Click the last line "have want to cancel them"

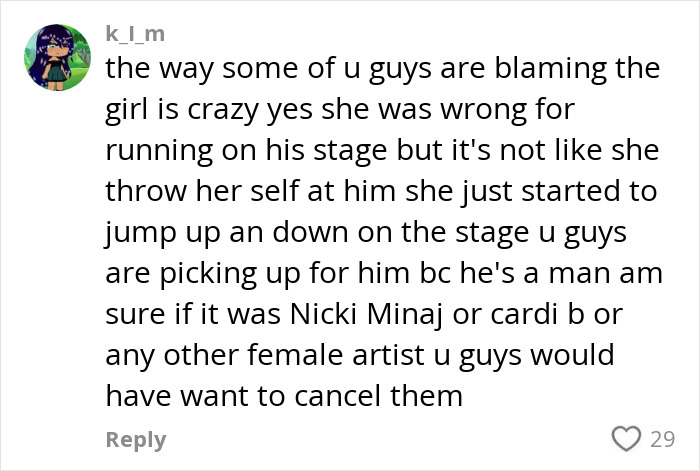[284, 396]
